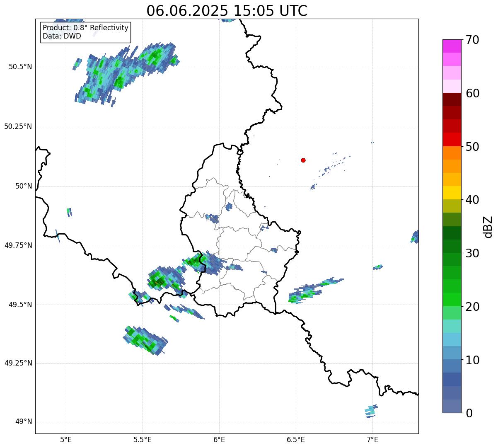Click the 50 colorbar tick label
This screenshot has width=498, height=448.
click(473, 147)
